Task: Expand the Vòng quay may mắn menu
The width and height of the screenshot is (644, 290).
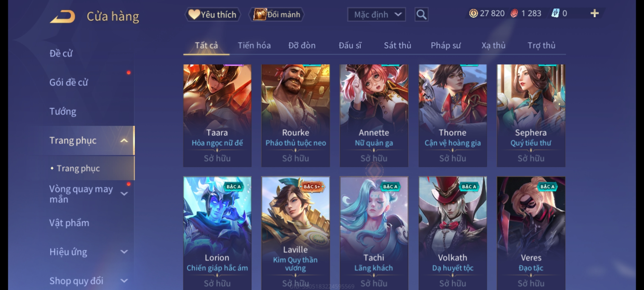Action: click(124, 194)
